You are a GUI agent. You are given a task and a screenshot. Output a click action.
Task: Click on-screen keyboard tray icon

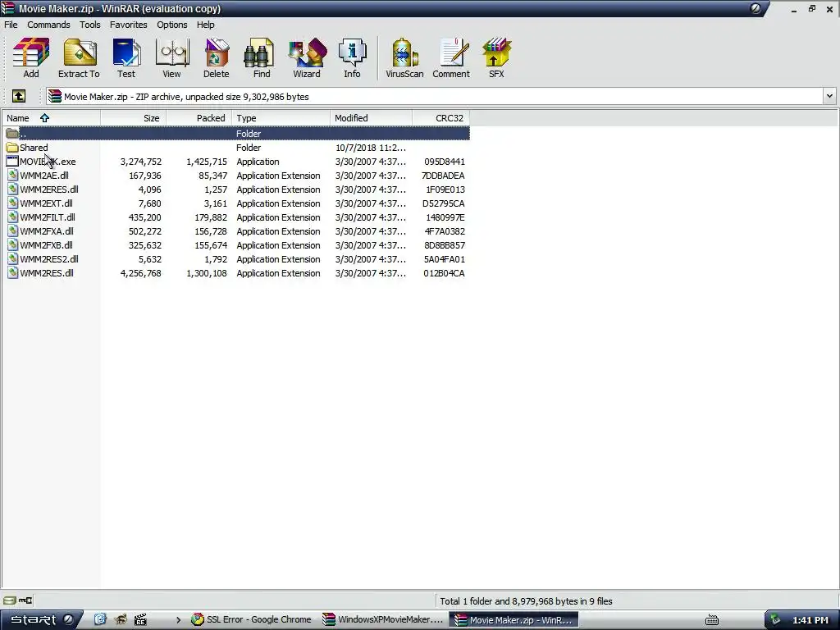click(x=711, y=620)
